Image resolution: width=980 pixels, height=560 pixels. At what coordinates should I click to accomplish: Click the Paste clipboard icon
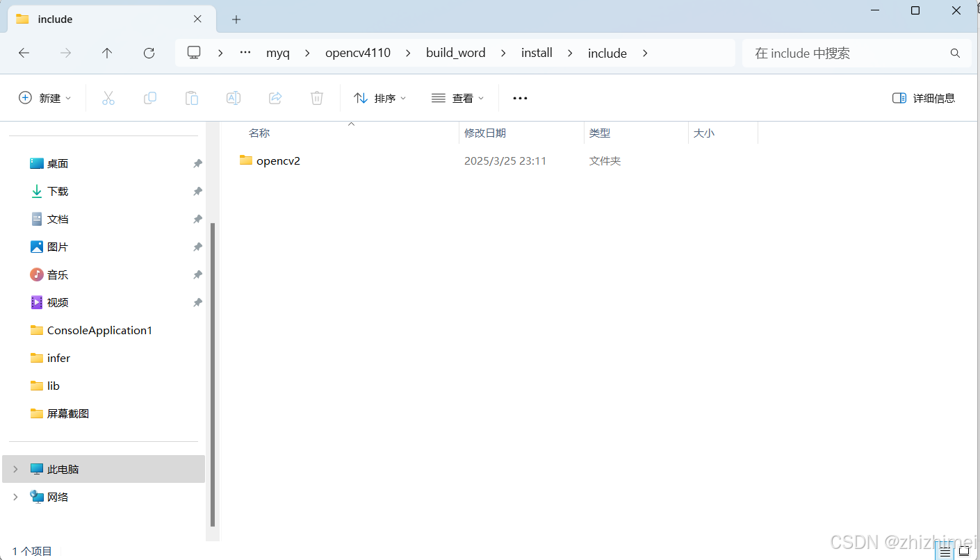pyautogui.click(x=191, y=98)
